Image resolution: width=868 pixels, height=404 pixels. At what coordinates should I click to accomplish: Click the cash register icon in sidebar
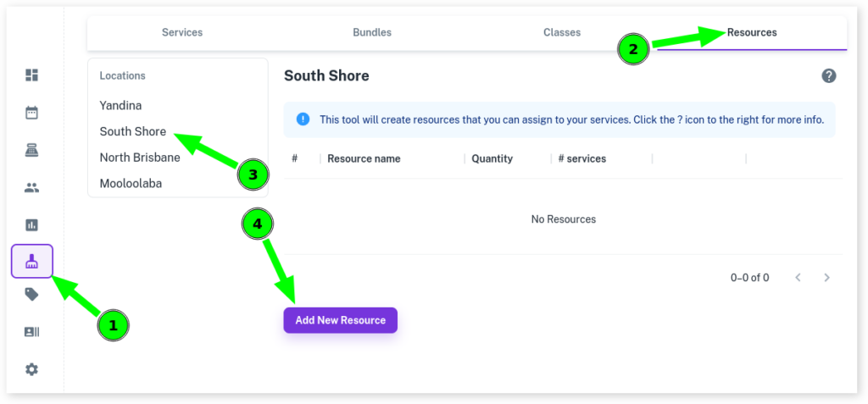pyautogui.click(x=32, y=150)
